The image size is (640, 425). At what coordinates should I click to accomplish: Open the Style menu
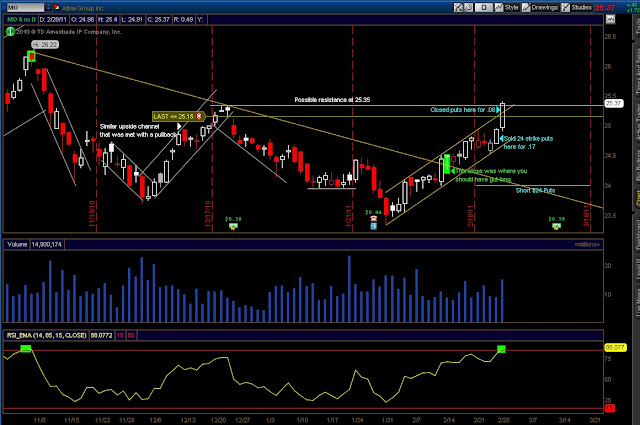(511, 7)
